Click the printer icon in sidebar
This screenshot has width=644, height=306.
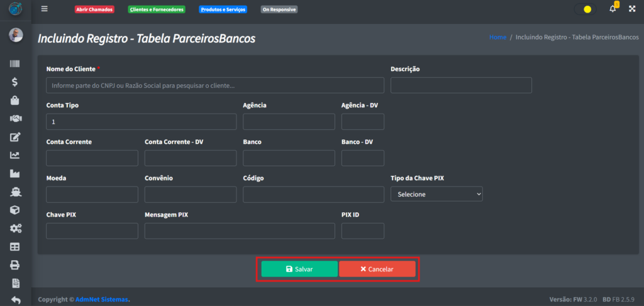[x=15, y=265]
